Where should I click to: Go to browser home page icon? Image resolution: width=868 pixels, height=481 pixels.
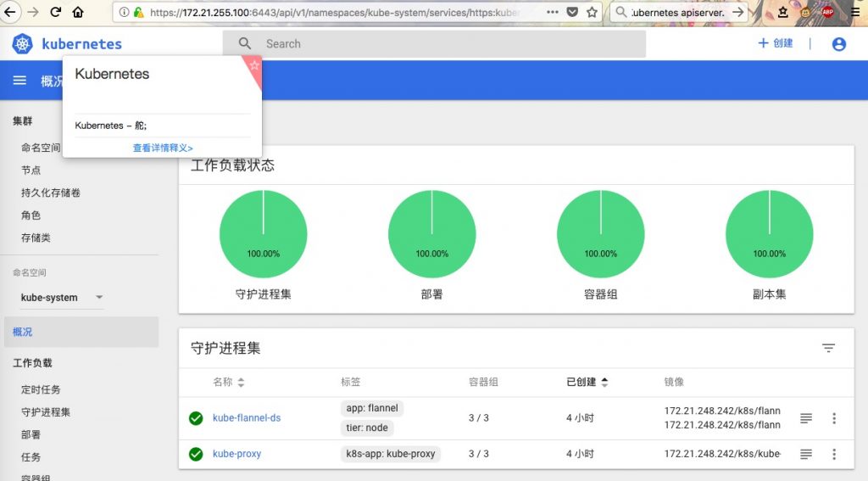[78, 12]
